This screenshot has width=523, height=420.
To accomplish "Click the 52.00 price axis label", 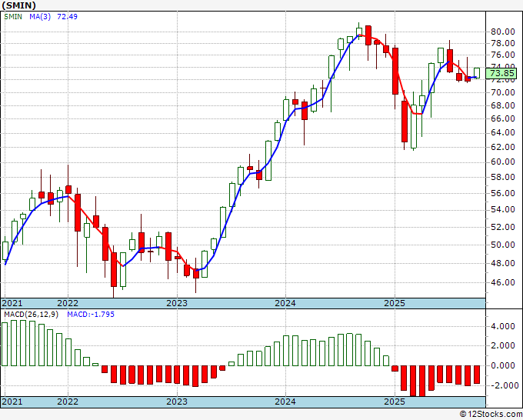I will click(503, 227).
